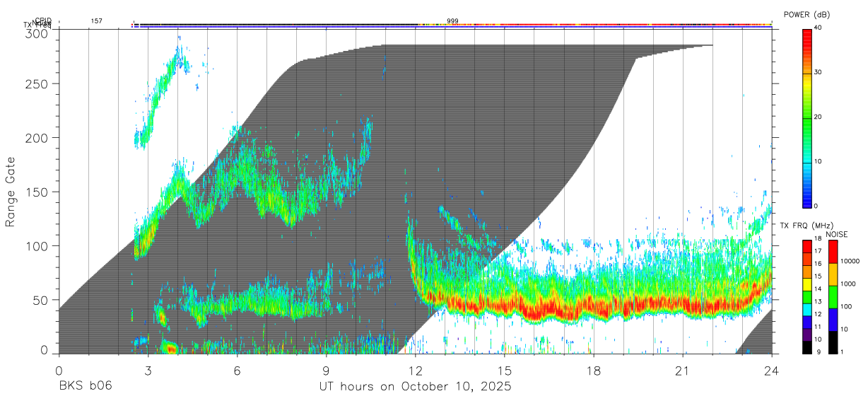Click the '30' label on POWER scale
Image resolution: width=868 pixels, height=401 pixels.
819,72
